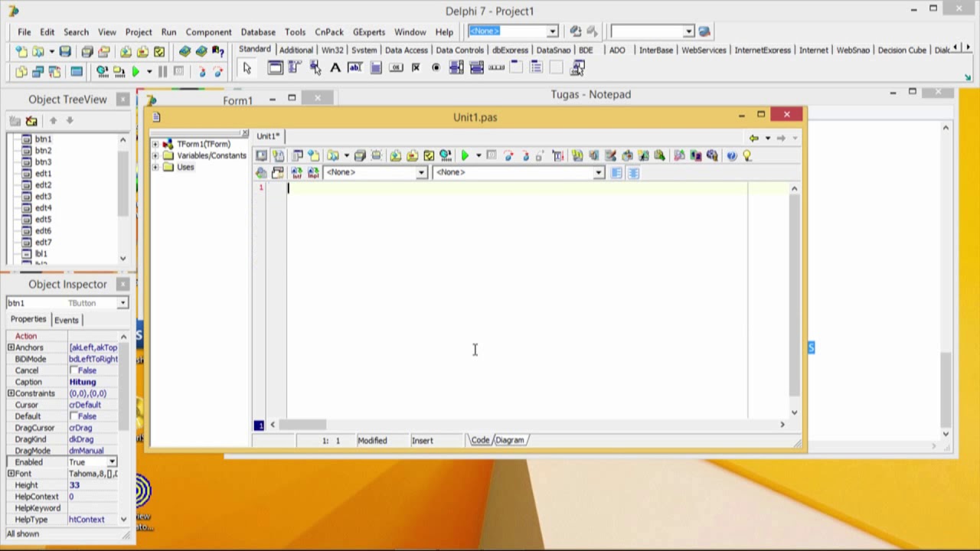Click the Code tab at editor bottom
980x551 pixels.
(x=480, y=440)
